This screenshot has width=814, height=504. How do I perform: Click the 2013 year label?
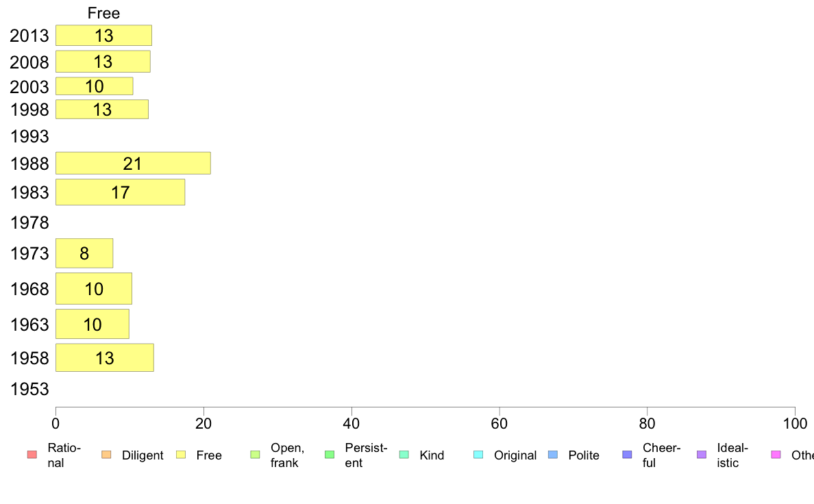tap(29, 36)
